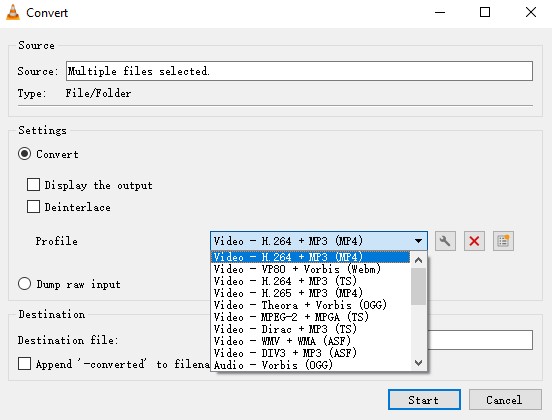
Task: Click the Start button
Action: (424, 400)
